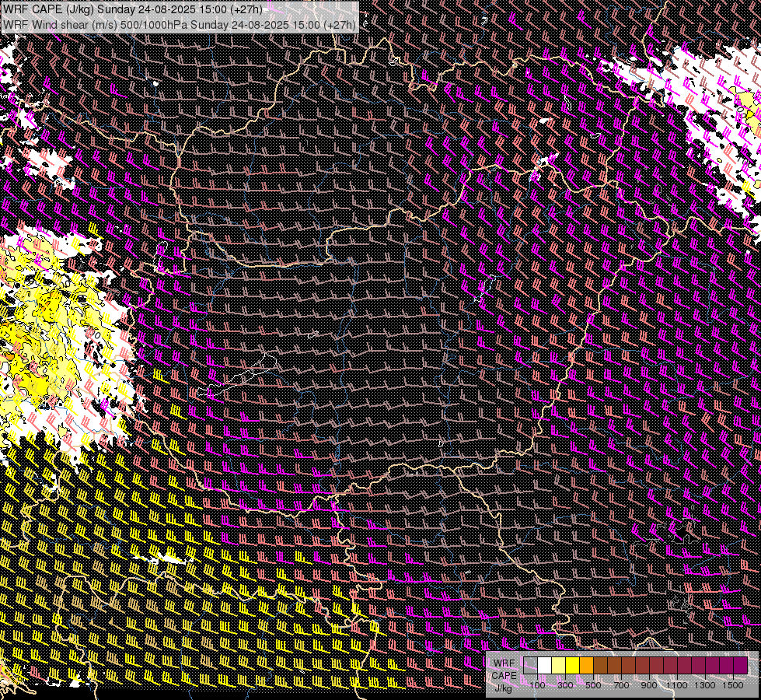Select the pale yellow legend swatch
This screenshot has width=761, height=700.
click(559, 666)
